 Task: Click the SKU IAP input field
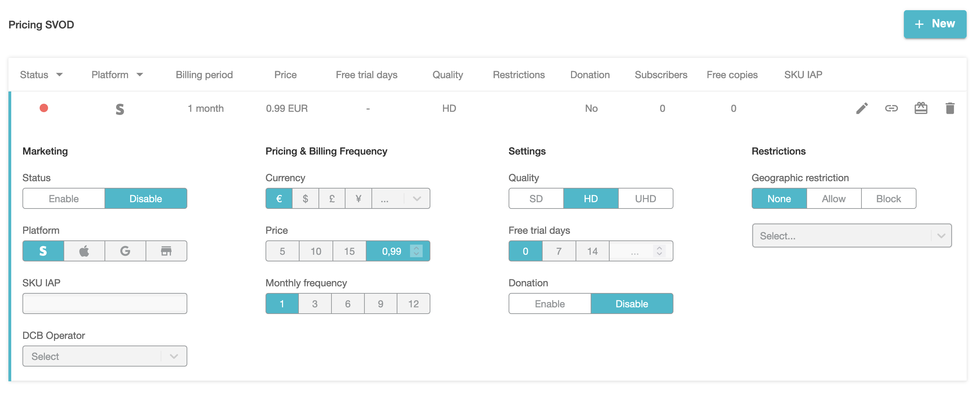[105, 303]
